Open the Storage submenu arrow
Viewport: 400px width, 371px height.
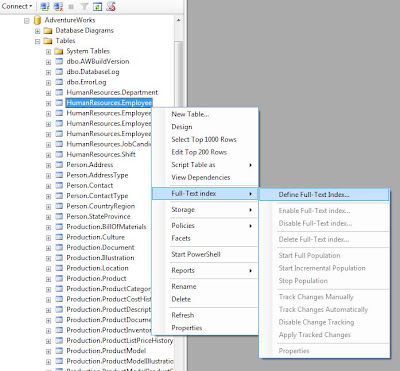pyautogui.click(x=250, y=210)
